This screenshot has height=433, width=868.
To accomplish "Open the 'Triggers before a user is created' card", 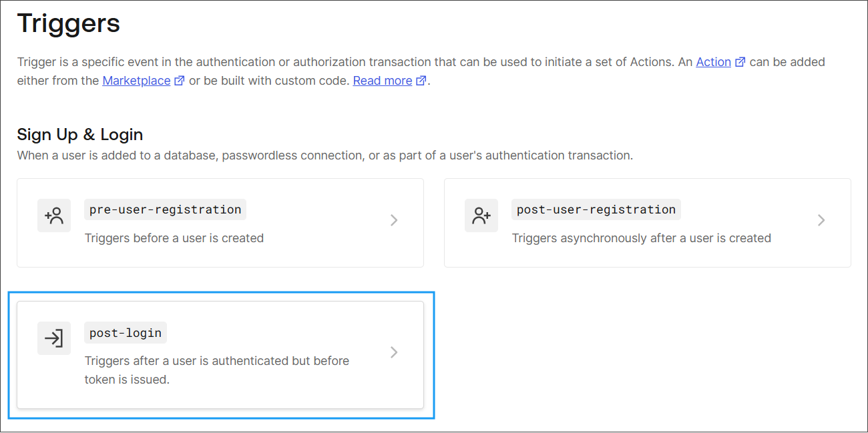I will (x=220, y=223).
